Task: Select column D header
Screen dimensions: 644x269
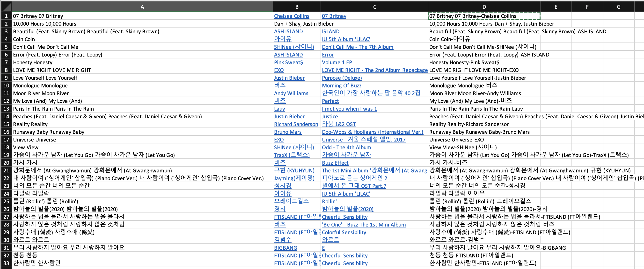Action: 484,7
